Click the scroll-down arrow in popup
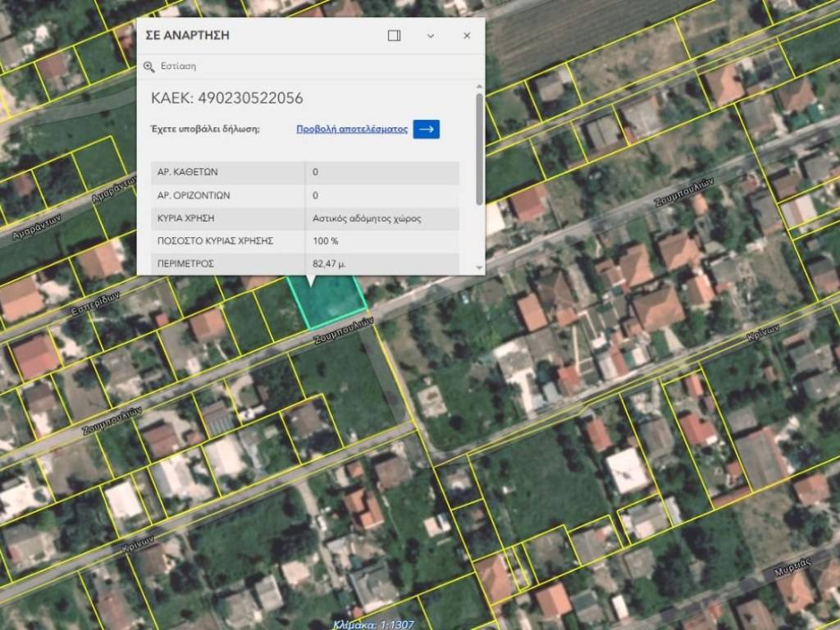The width and height of the screenshot is (840, 630). [479, 268]
